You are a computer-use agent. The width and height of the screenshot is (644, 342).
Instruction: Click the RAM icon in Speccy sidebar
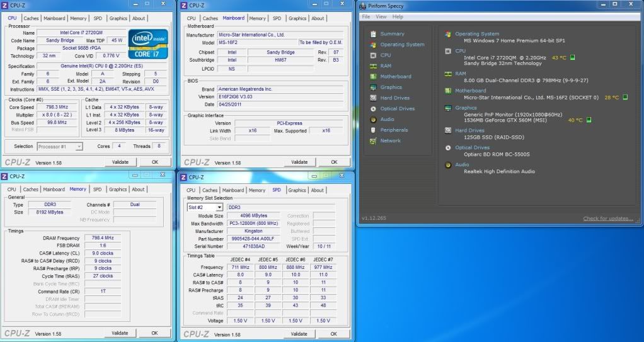point(373,66)
